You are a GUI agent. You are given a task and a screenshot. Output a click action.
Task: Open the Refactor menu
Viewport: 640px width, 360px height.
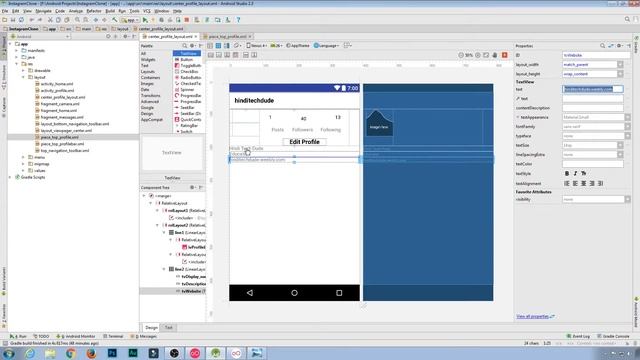pyautogui.click(x=94, y=11)
